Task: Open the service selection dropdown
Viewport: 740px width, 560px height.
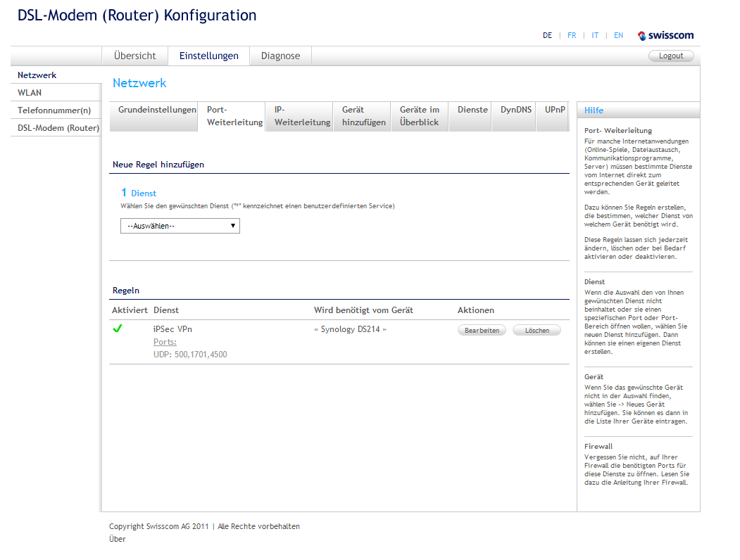Action: click(180, 226)
